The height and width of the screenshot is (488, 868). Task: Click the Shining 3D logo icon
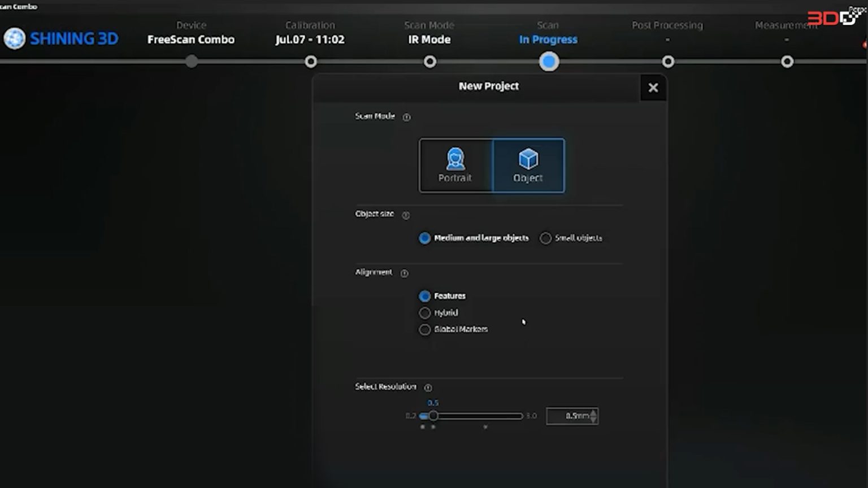click(x=15, y=38)
